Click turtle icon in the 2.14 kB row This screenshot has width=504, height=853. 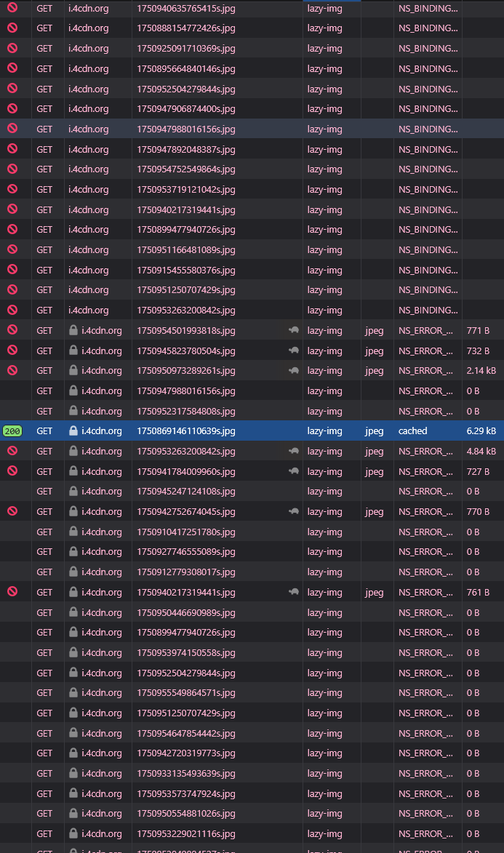pos(294,370)
